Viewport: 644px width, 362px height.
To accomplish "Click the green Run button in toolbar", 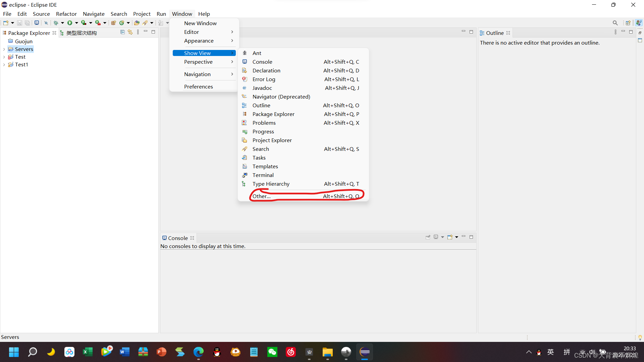I will click(x=70, y=23).
